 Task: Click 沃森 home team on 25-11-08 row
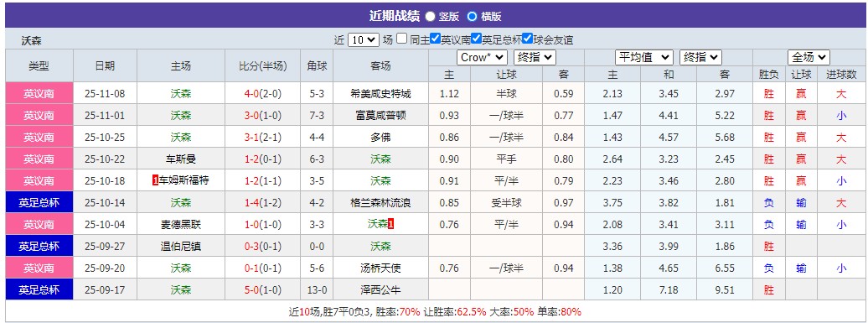click(x=180, y=94)
